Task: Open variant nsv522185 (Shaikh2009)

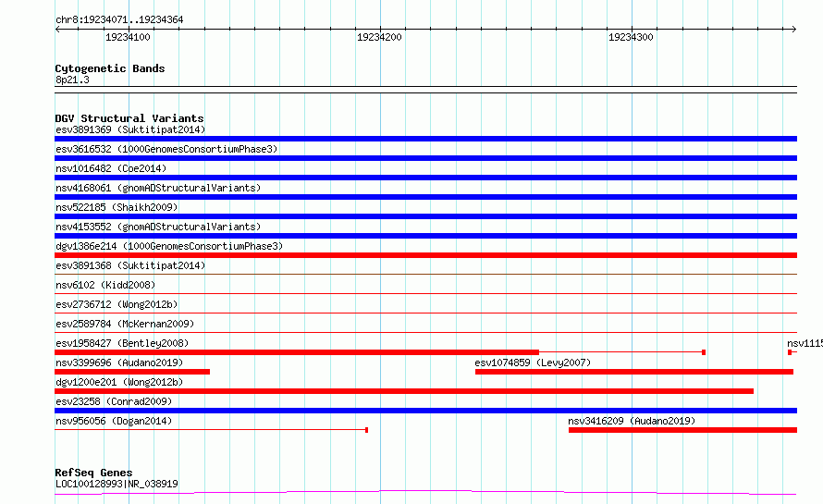Action: click(117, 207)
